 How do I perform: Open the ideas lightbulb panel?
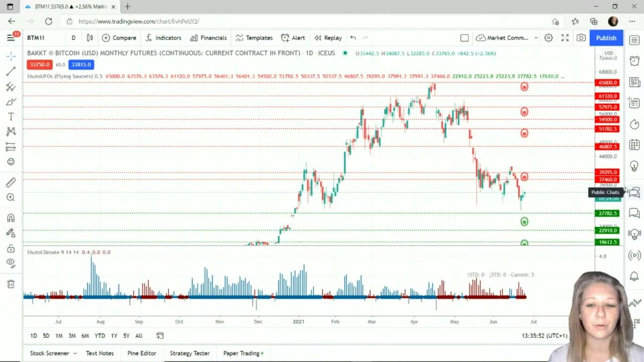click(x=634, y=165)
